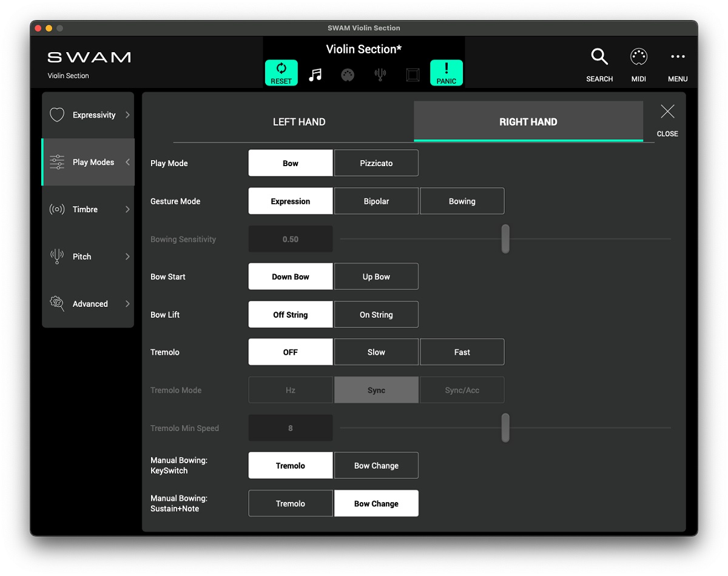This screenshot has width=728, height=576.
Task: Set Play Mode to Pizzicato
Action: point(376,163)
